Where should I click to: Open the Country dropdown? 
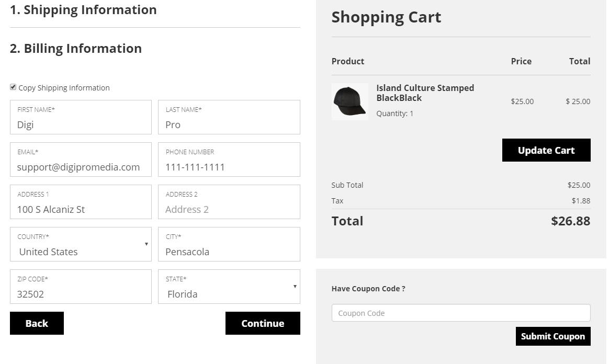click(x=81, y=245)
